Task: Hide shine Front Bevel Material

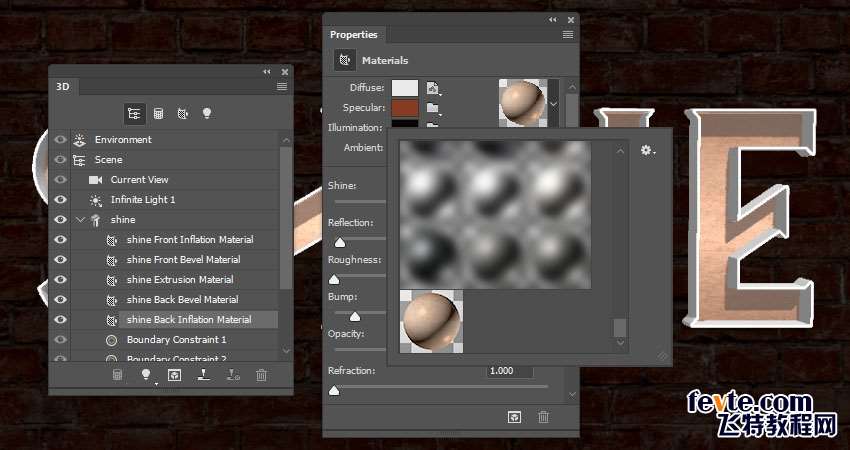Action: [x=60, y=260]
